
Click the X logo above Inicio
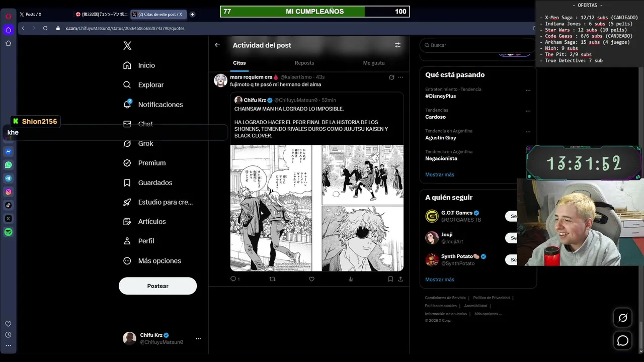pyautogui.click(x=127, y=46)
